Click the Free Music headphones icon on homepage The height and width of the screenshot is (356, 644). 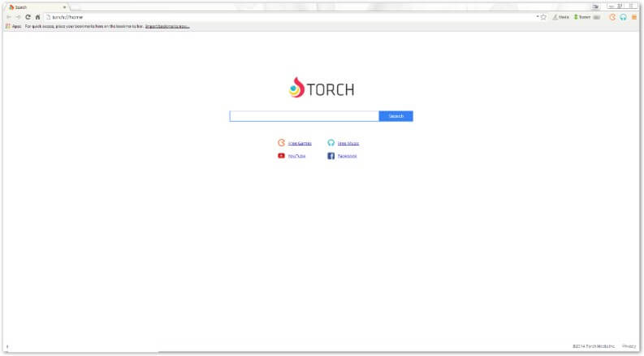(331, 143)
